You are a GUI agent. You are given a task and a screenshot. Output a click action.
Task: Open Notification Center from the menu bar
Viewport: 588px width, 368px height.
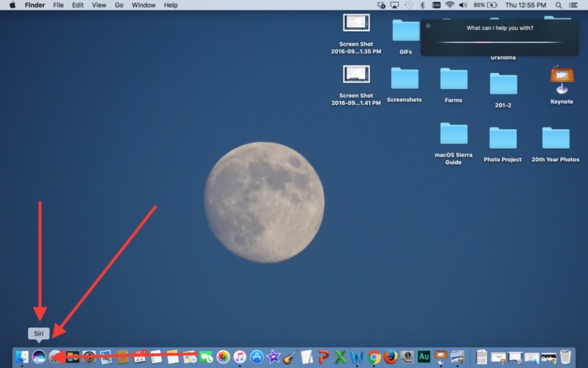574,5
